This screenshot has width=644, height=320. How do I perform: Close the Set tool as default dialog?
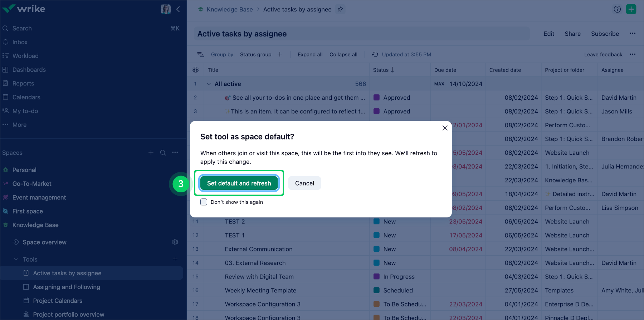click(445, 128)
